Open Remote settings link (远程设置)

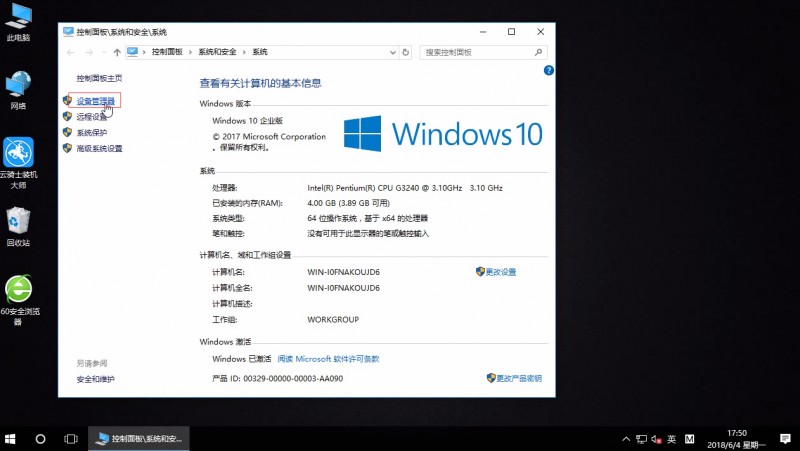[92, 117]
